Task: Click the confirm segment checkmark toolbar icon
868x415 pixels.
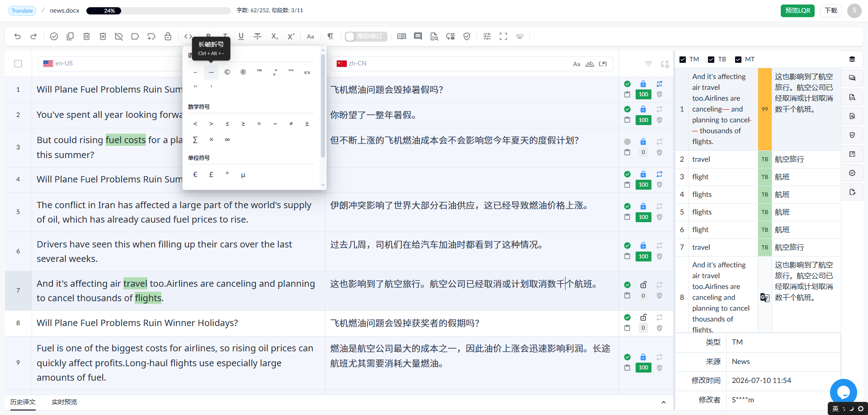Action: click(54, 37)
